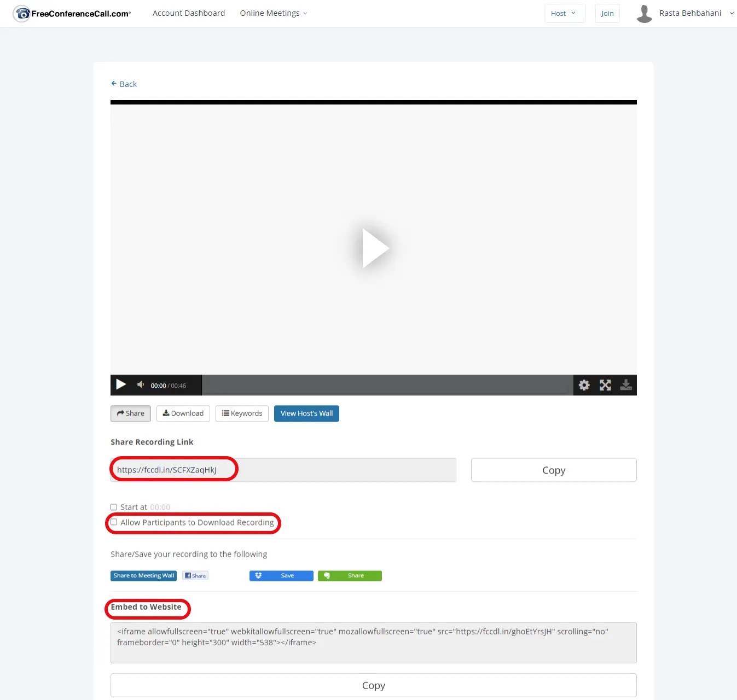Enter fullscreen mode in the player
This screenshot has width=737, height=700.
click(x=605, y=385)
